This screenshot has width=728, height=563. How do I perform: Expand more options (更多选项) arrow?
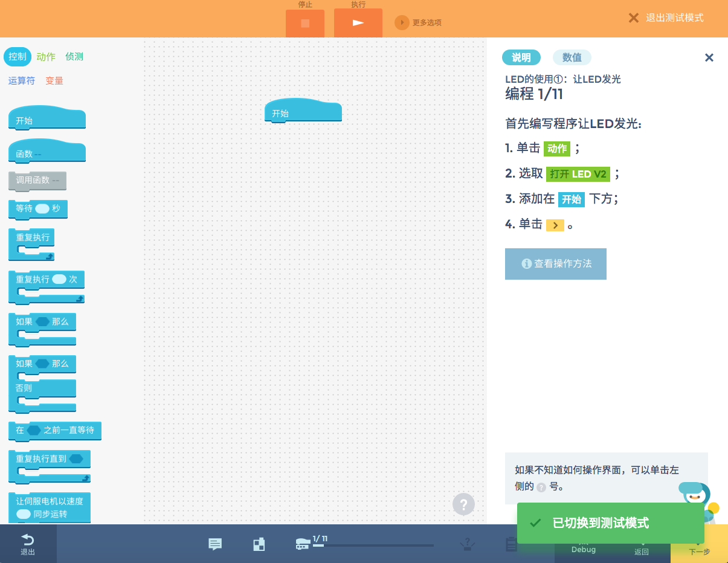[402, 22]
